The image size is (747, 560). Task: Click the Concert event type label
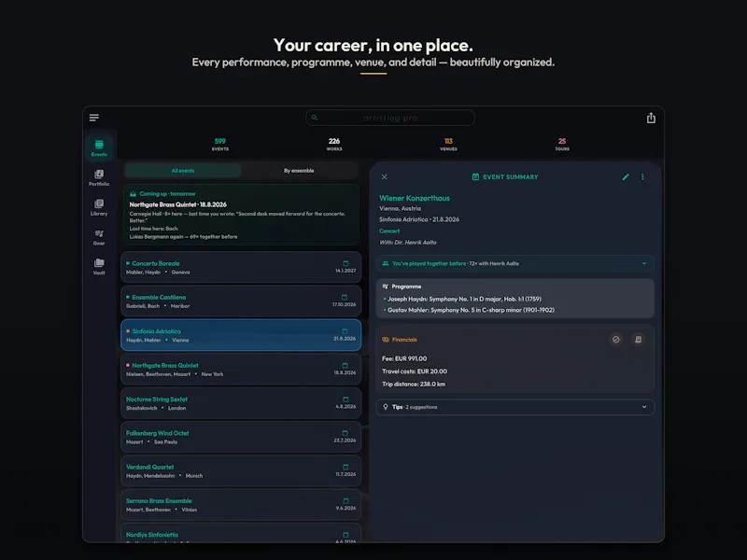pos(389,231)
